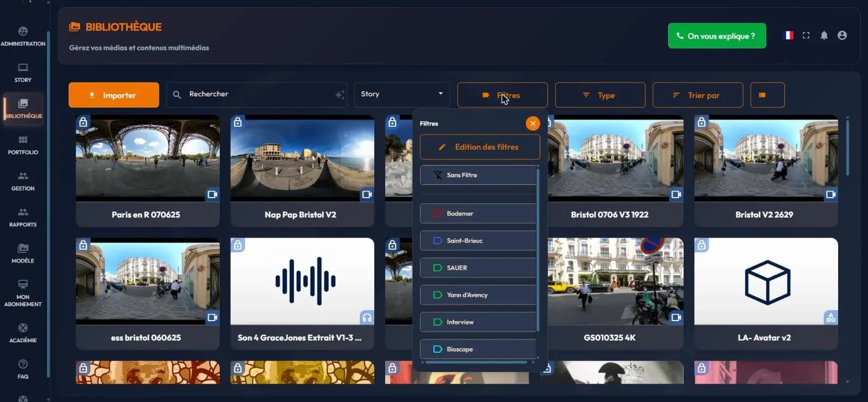The height and width of the screenshot is (402, 868).
Task: Toggle lock on the Paris en R 070625 thumbnail
Action: pos(83,122)
